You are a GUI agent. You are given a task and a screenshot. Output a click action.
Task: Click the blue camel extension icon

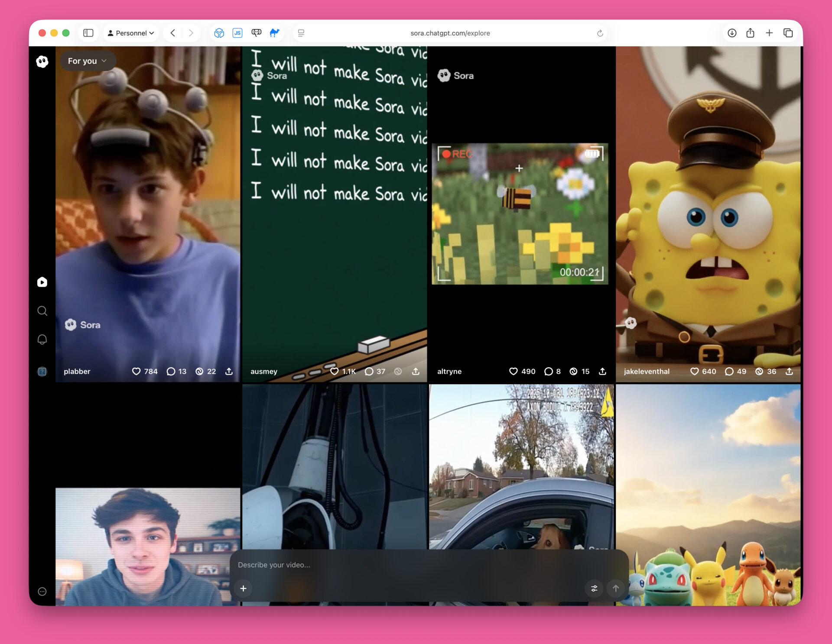275,33
